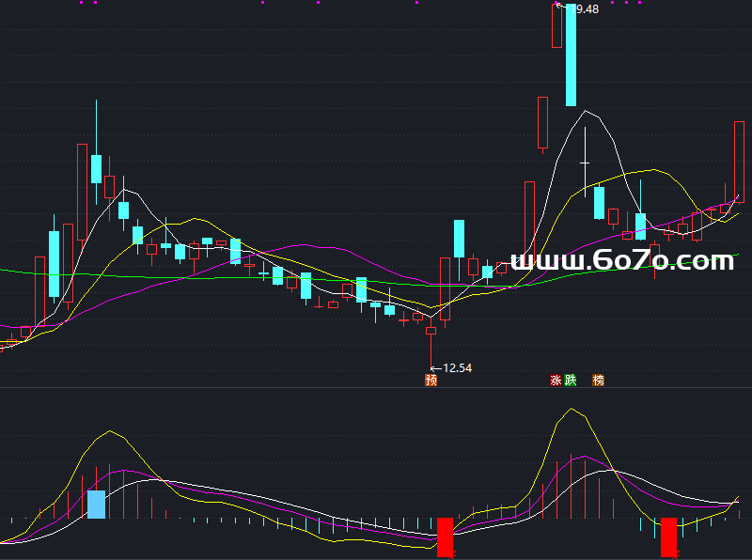Click the divider between the price chart and indicator panel
This screenshot has height=560, width=752.
point(376,388)
